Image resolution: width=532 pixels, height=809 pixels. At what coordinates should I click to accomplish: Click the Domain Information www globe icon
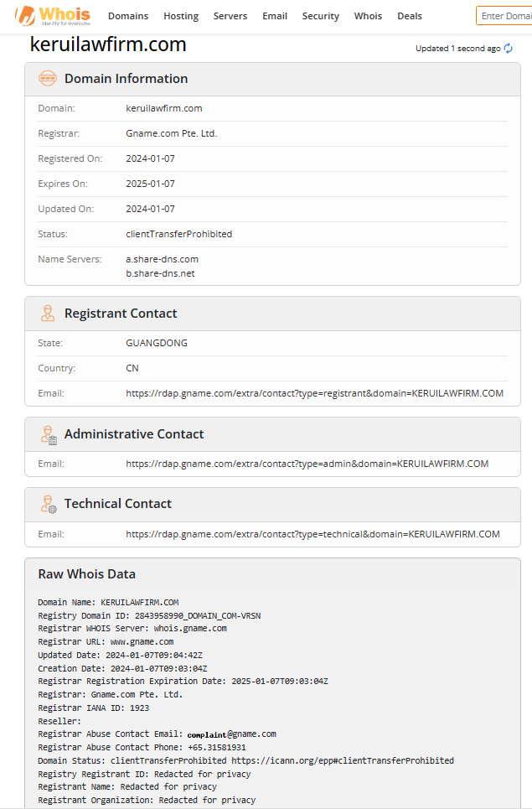tap(48, 79)
